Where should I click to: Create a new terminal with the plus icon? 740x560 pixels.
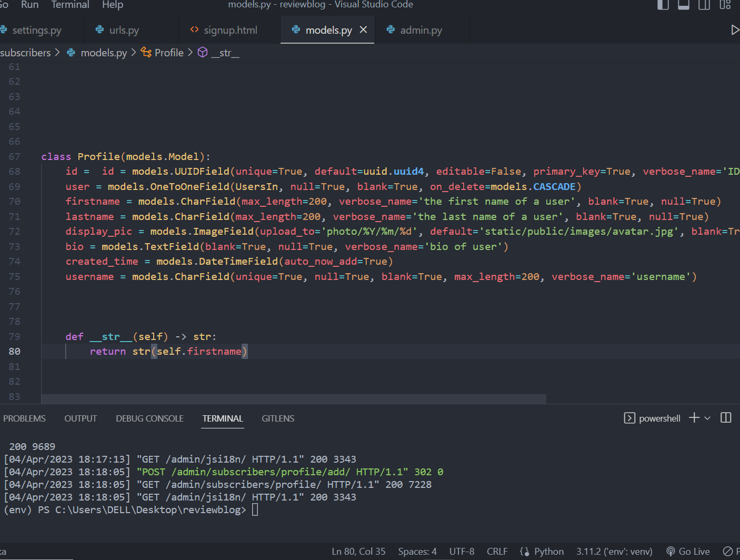pos(694,418)
